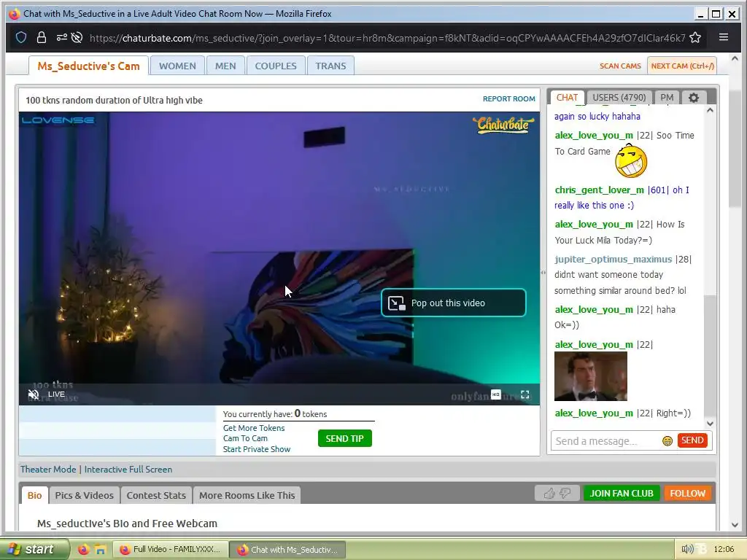Click username jupiter_optimus_maximus in chat
The image size is (747, 560).
pos(613,260)
